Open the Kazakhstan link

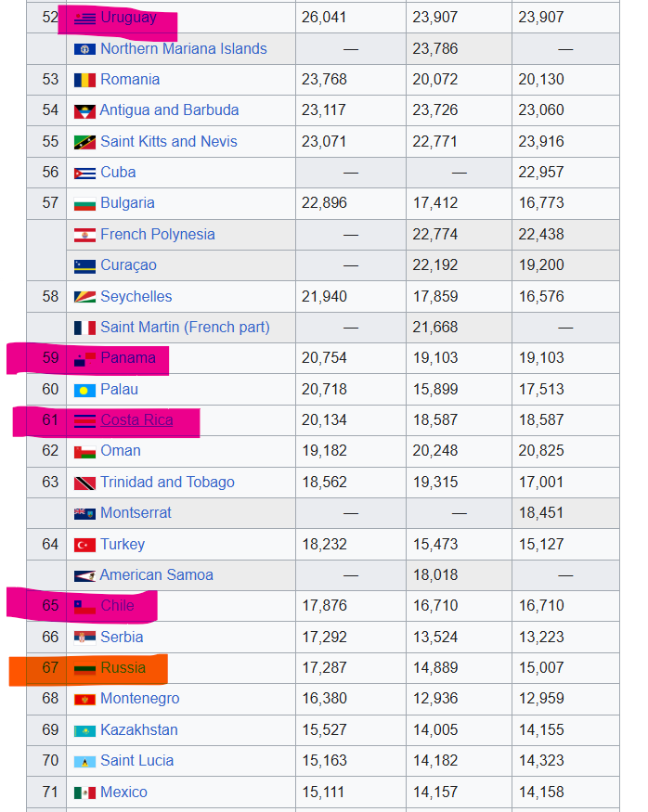tap(139, 729)
